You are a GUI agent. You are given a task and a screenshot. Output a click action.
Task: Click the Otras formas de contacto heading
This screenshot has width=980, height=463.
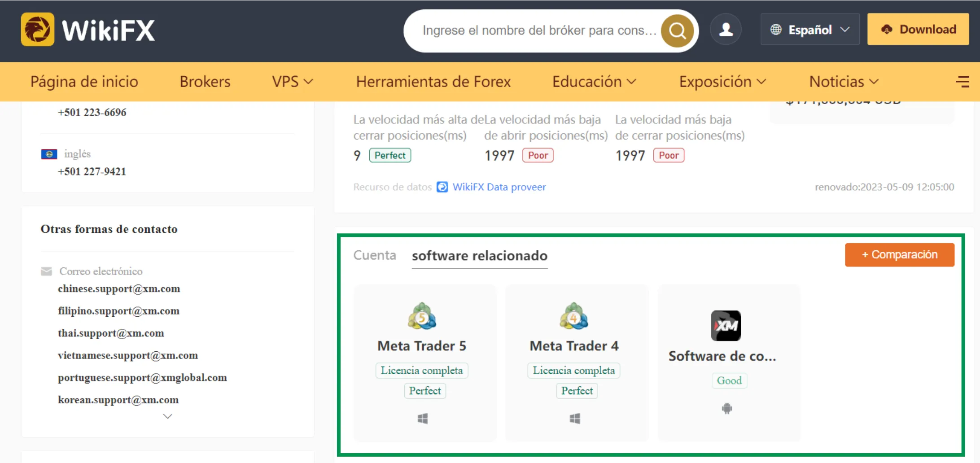(109, 229)
